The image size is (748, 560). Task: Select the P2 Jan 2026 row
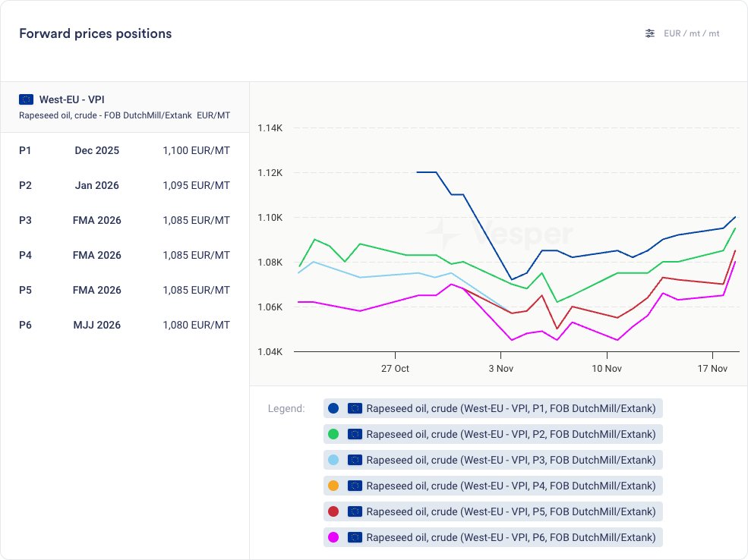click(125, 185)
